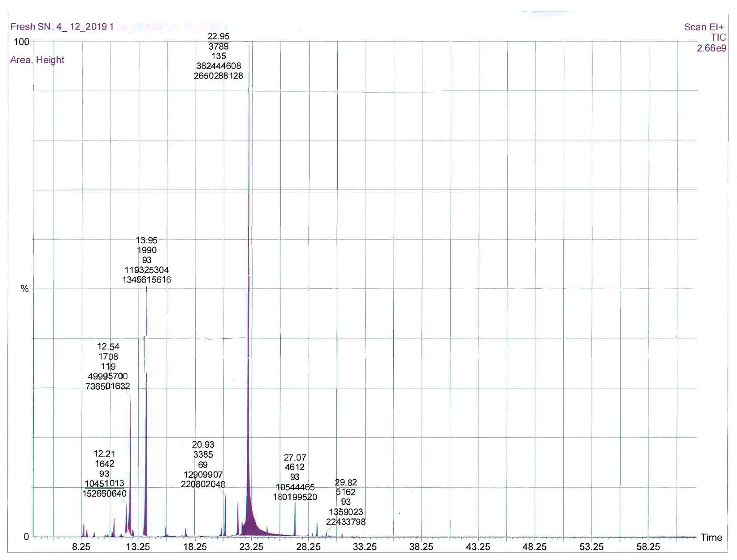Image resolution: width=737 pixels, height=560 pixels.
Task: Click the '12.21' retention time label
Action: click(104, 454)
